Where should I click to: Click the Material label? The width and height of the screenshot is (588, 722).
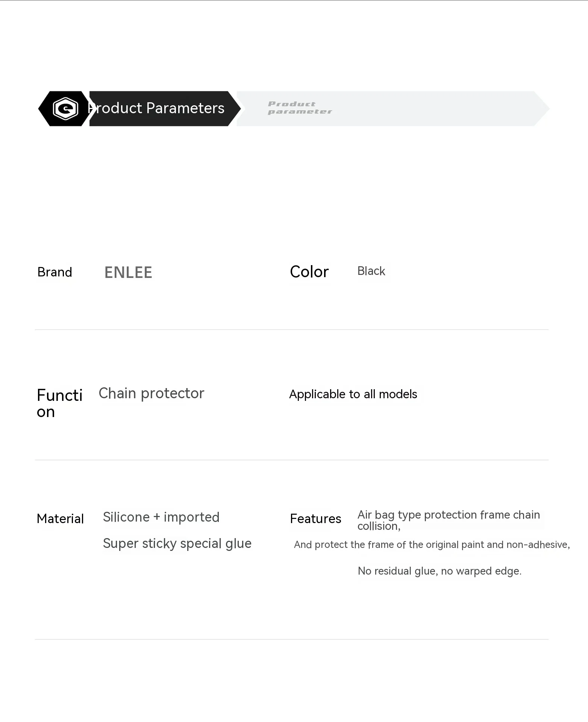(60, 519)
